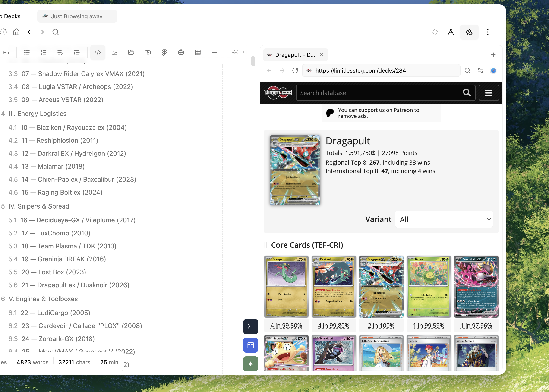Open browser site settings sliders icon
Screen dimensions: 549x392
(x=480, y=70)
